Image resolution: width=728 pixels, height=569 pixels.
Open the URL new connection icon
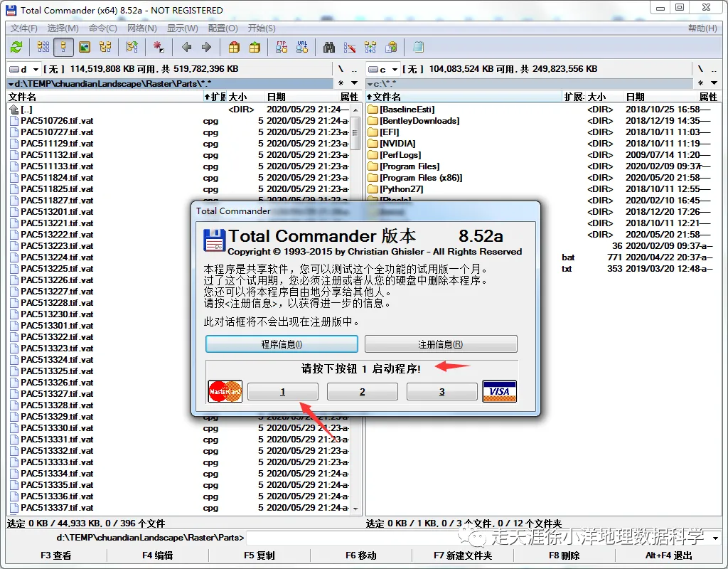(302, 47)
